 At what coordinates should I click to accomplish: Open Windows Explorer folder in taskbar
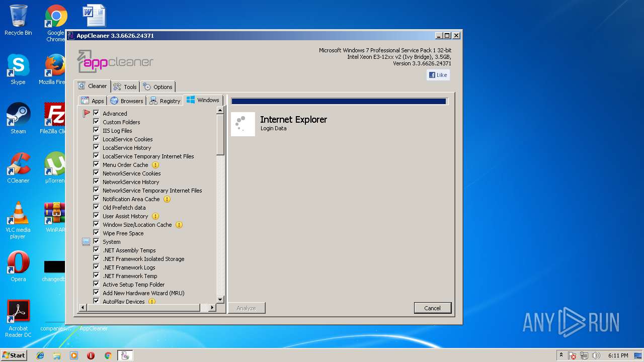click(x=57, y=355)
